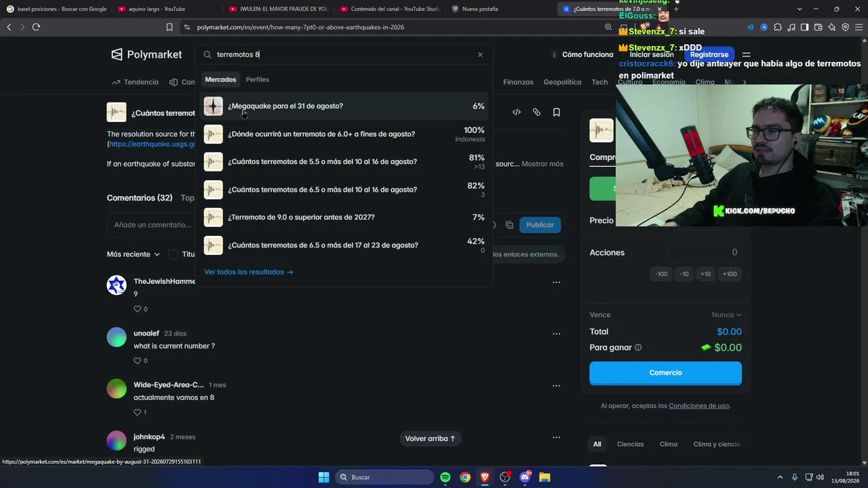The height and width of the screenshot is (488, 868).
Task: Open the Más reciente sort dropdown
Action: tap(134, 254)
